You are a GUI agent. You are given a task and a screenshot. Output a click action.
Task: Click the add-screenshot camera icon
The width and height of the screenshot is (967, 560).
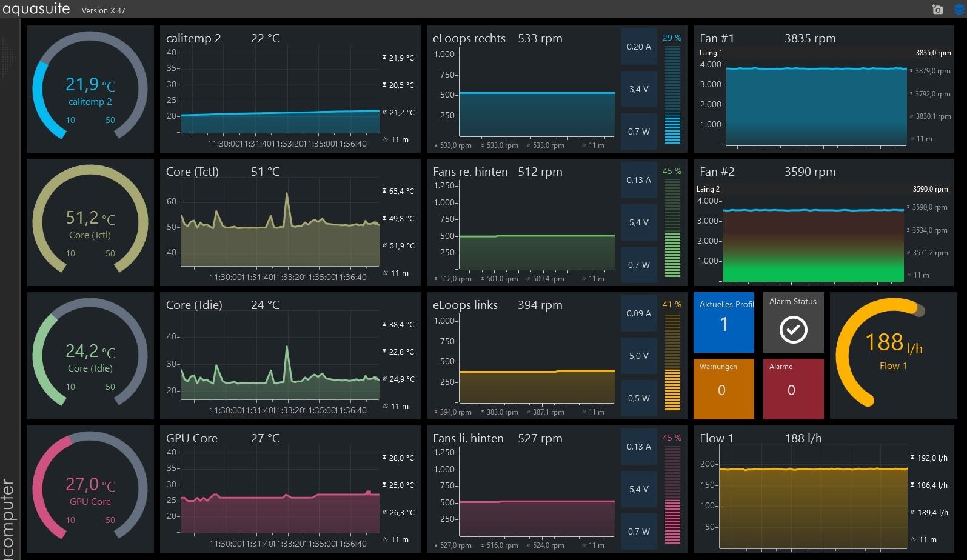pos(937,9)
